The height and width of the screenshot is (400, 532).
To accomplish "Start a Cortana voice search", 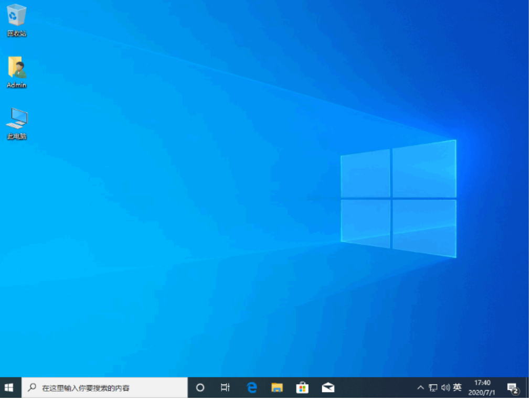I will 200,387.
